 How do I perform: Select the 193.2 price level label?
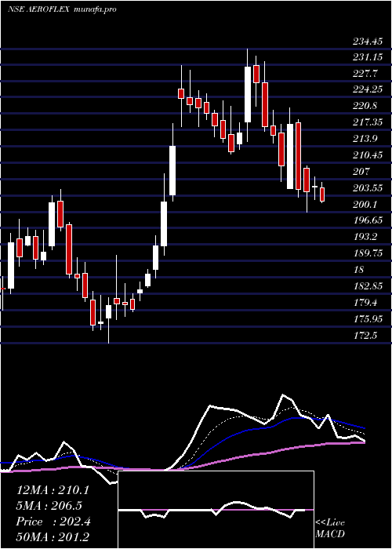click(365, 237)
